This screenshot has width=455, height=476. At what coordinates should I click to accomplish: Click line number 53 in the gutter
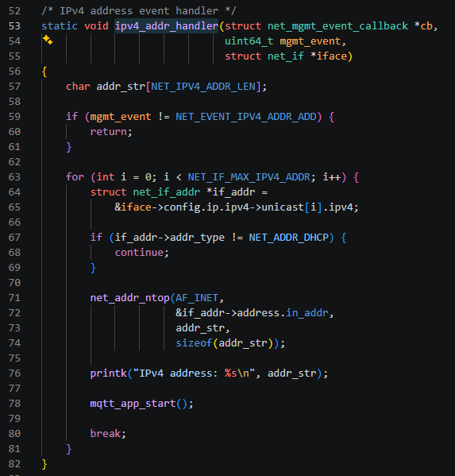point(14,26)
